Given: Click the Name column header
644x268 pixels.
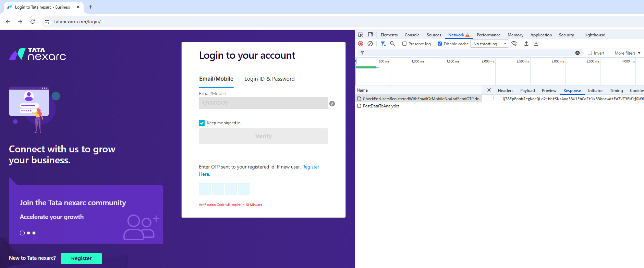Looking at the screenshot, I should (x=362, y=90).
